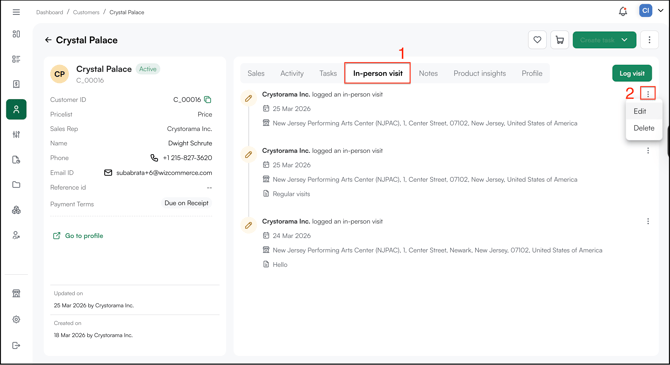This screenshot has height=365, width=670.
Task: Go back using the arrow next to Crystal Palace
Action: click(48, 40)
